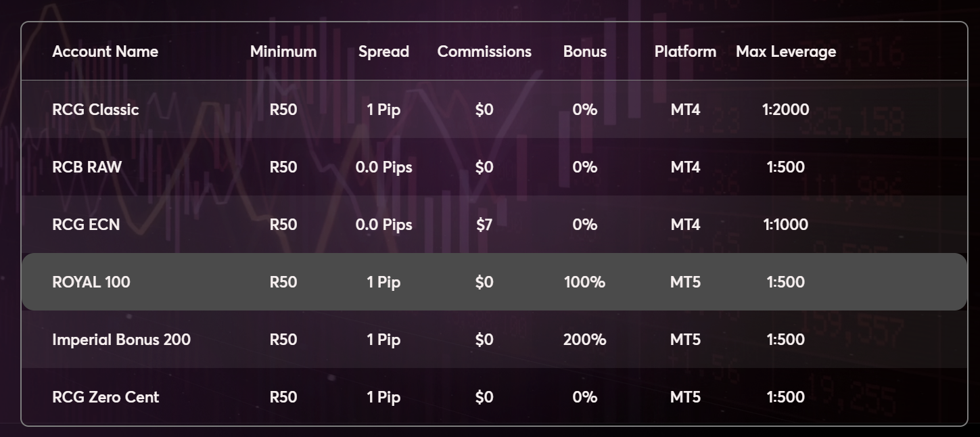The height and width of the screenshot is (437, 980).
Task: Click the $7 commission for RCG ECN
Action: [484, 225]
